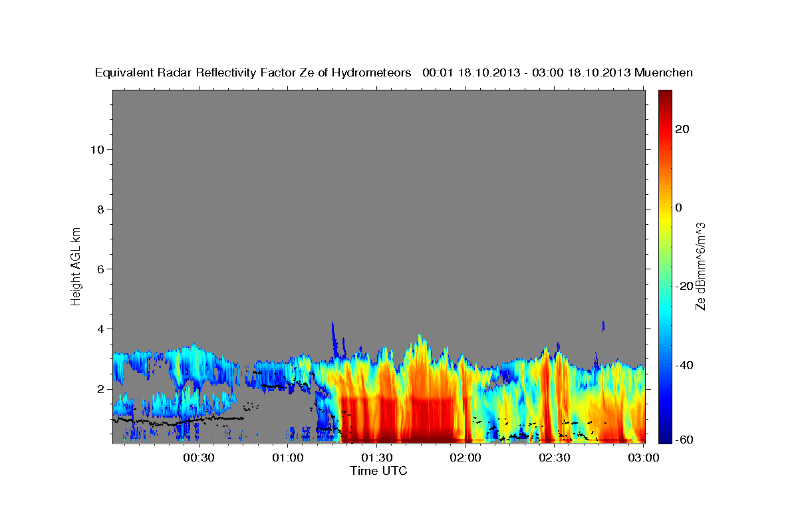Click the height axis label '2'
This screenshot has width=798, height=532.
click(x=100, y=388)
